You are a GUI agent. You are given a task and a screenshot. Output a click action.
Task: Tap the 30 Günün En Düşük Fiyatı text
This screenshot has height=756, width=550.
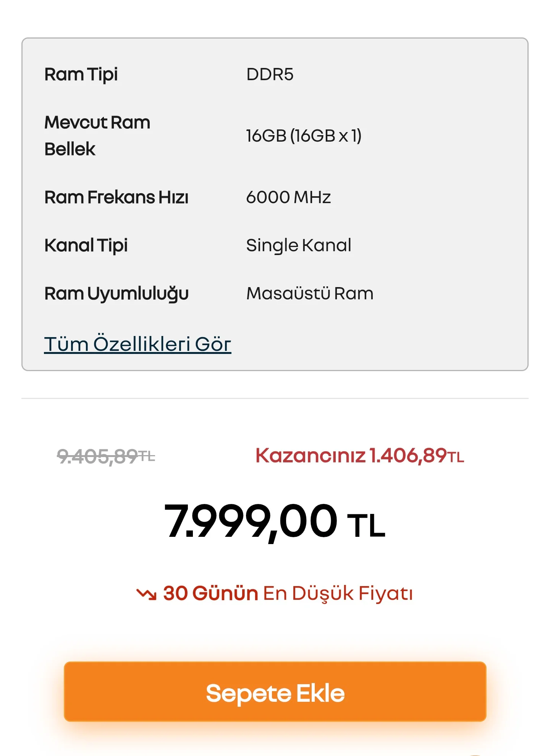point(288,593)
